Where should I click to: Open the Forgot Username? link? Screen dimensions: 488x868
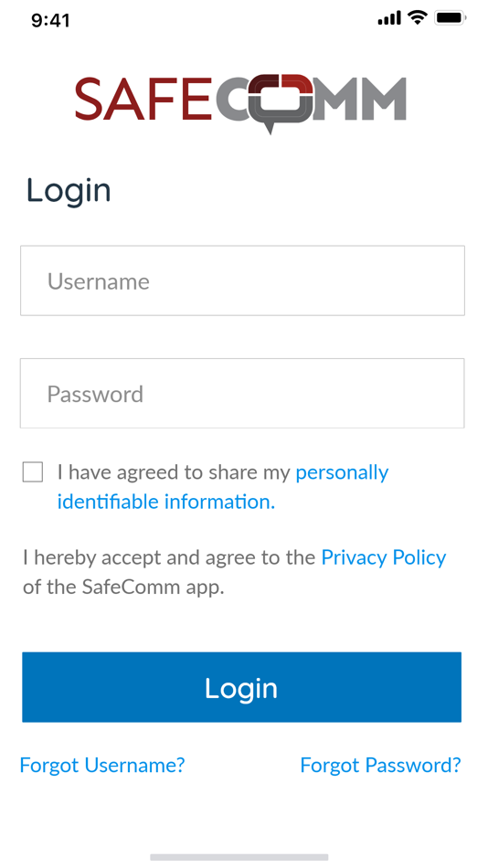pos(102,765)
